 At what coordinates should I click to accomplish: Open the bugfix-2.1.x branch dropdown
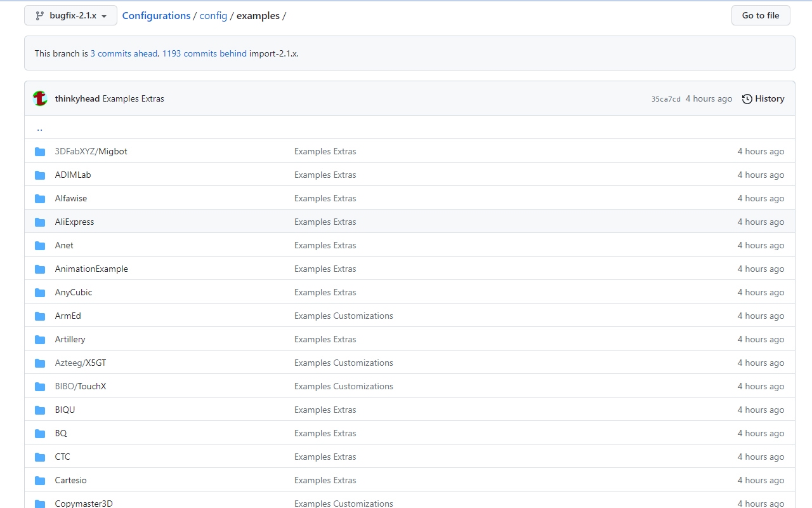pos(70,15)
